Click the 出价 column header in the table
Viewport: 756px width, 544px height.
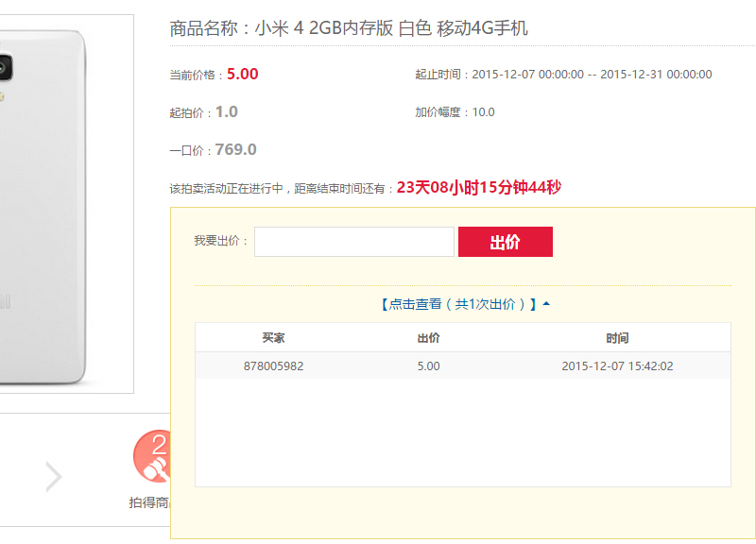(x=429, y=338)
